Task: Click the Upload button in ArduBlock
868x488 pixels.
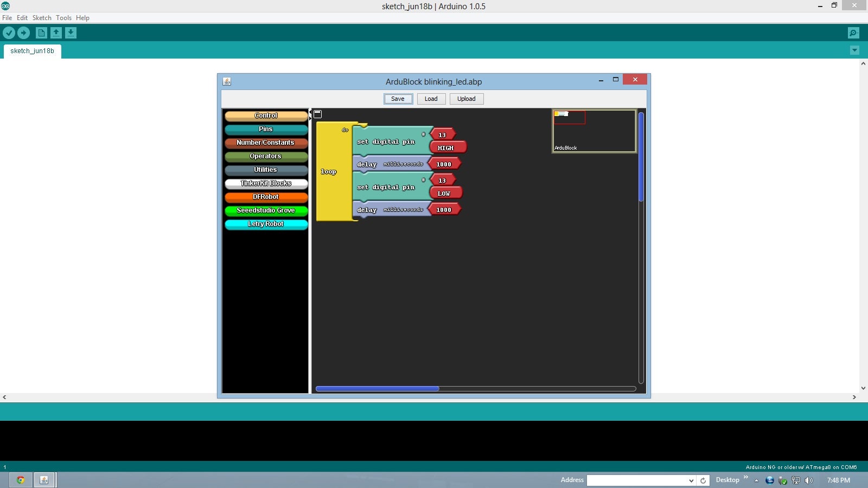Action: point(466,99)
